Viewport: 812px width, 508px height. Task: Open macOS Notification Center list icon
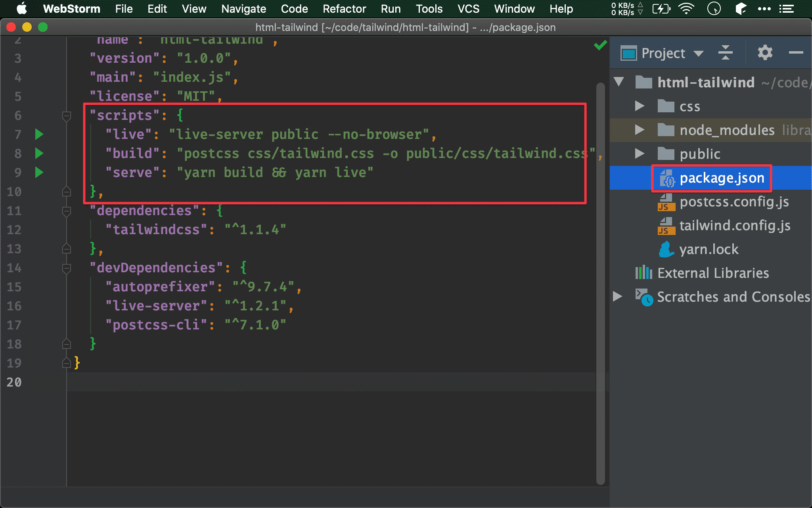(x=787, y=9)
